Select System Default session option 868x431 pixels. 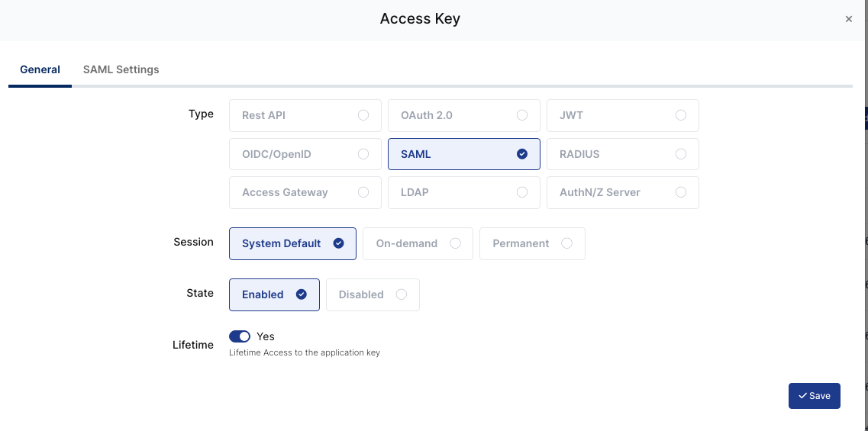pos(292,243)
